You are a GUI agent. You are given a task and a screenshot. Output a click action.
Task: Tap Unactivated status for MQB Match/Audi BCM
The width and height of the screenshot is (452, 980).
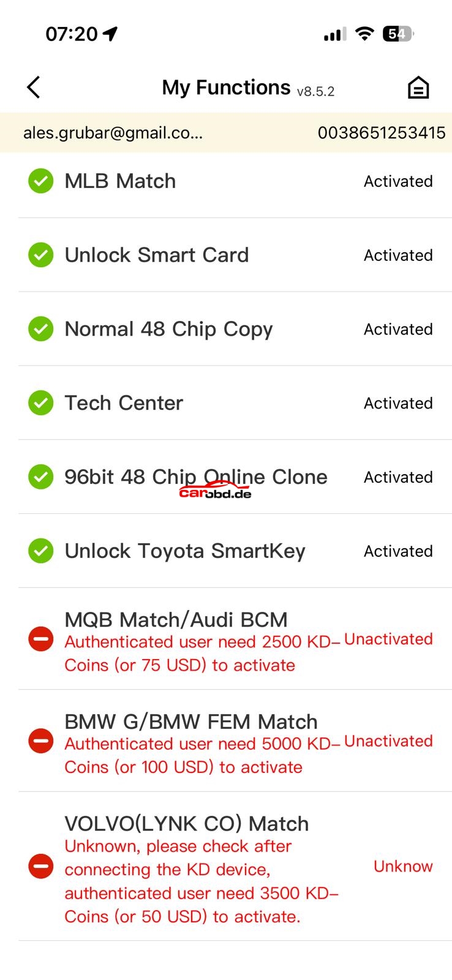388,639
